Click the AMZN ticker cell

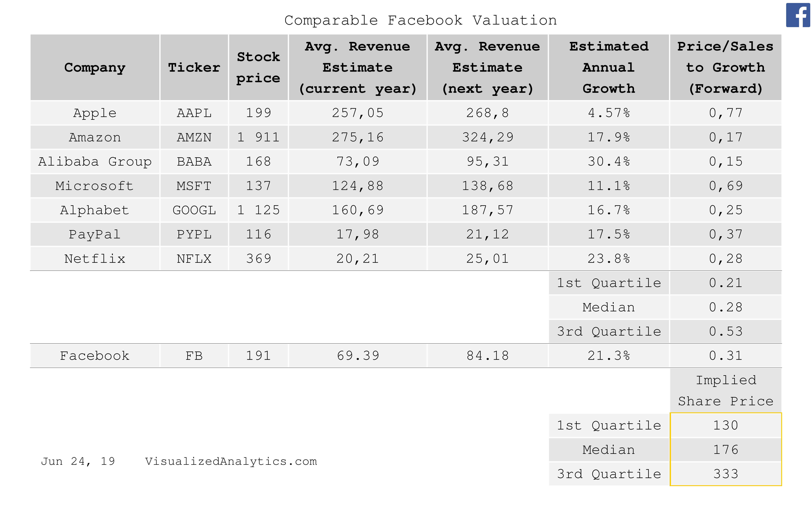[x=194, y=137]
